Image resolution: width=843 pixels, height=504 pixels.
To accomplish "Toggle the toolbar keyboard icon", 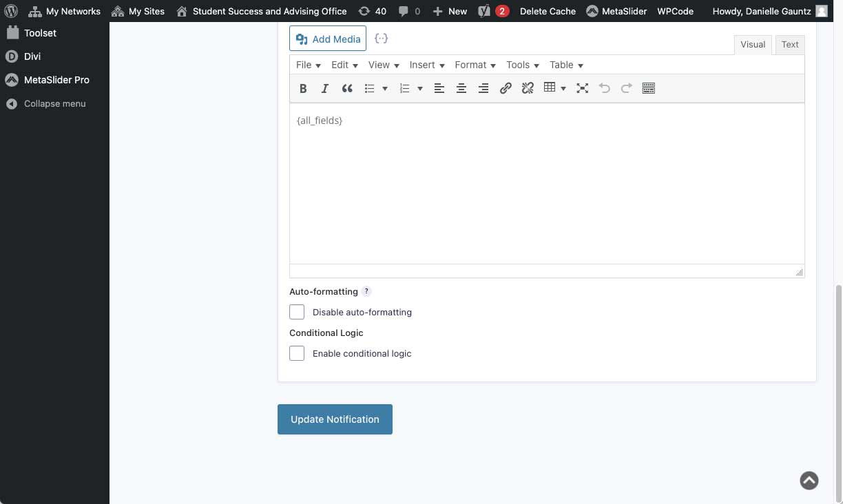I will pos(649,88).
